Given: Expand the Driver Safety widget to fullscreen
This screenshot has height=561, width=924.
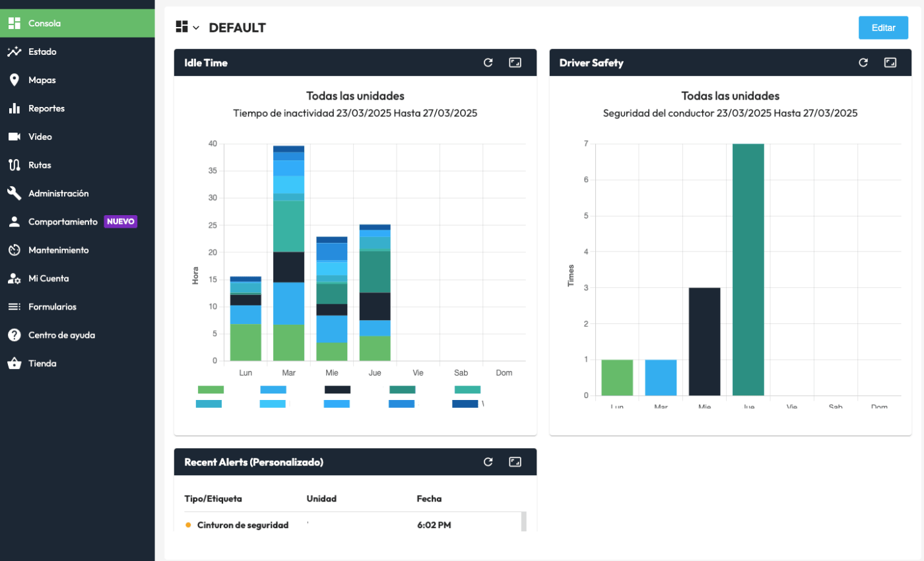Looking at the screenshot, I should (890, 63).
